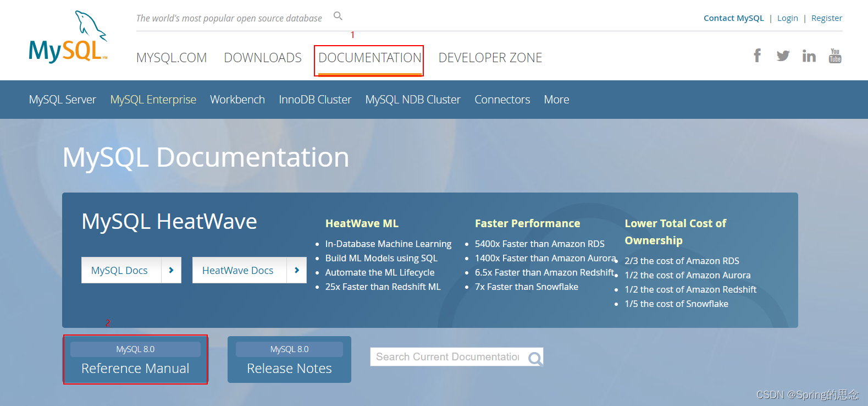Click the Faster Performance heading
This screenshot has height=406, width=868.
click(x=528, y=223)
